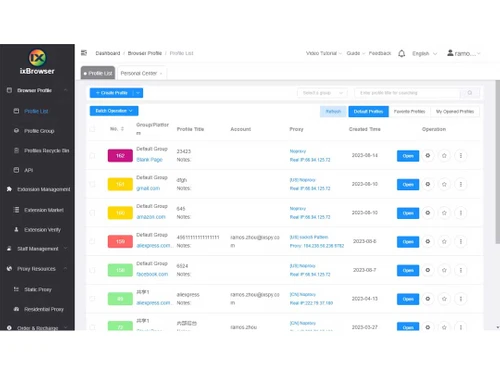Open Extension Market in sidebar
Screen dimensions: 500x375
(44, 210)
